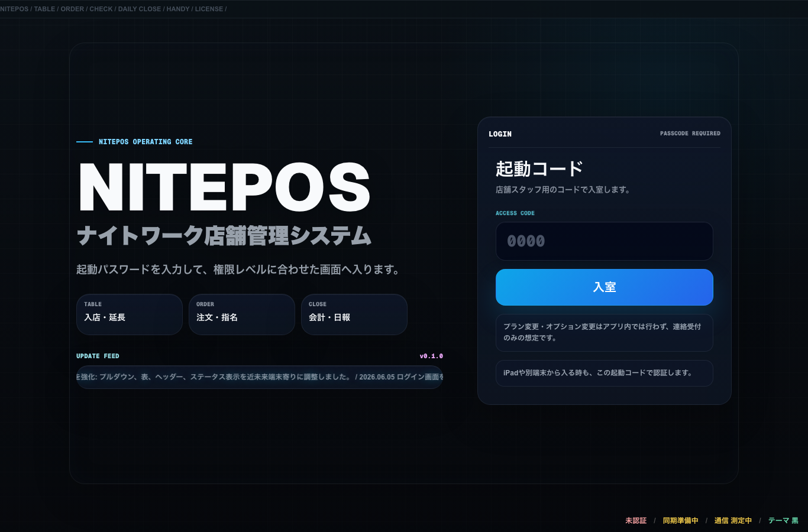
Task: Click the ACCESS CODE field label
Action: (515, 213)
